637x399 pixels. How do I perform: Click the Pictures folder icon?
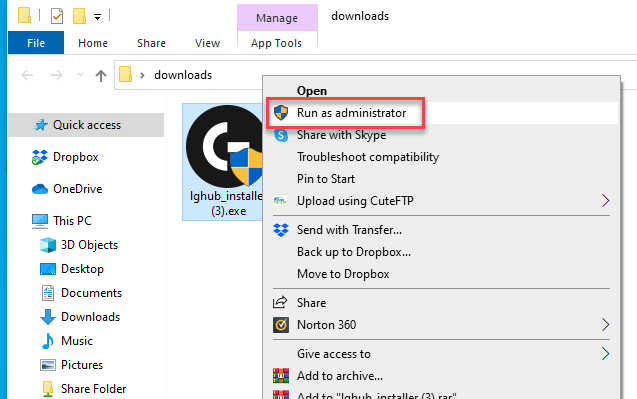48,365
